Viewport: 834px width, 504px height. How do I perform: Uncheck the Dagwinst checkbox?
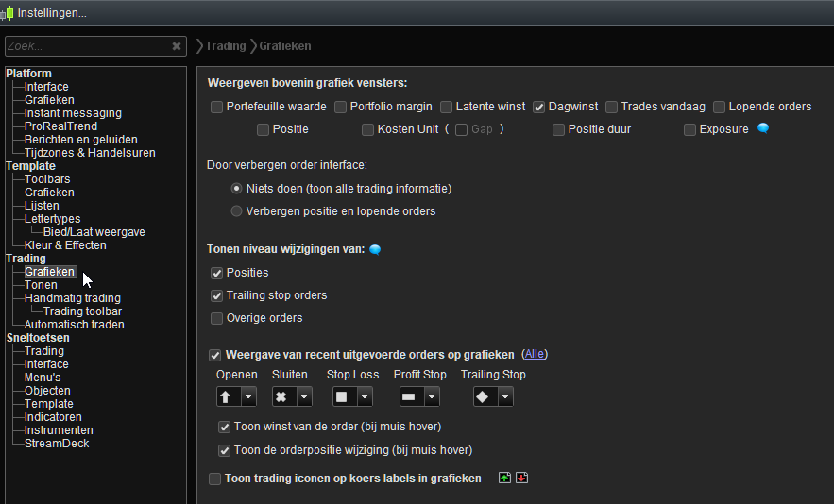click(539, 107)
